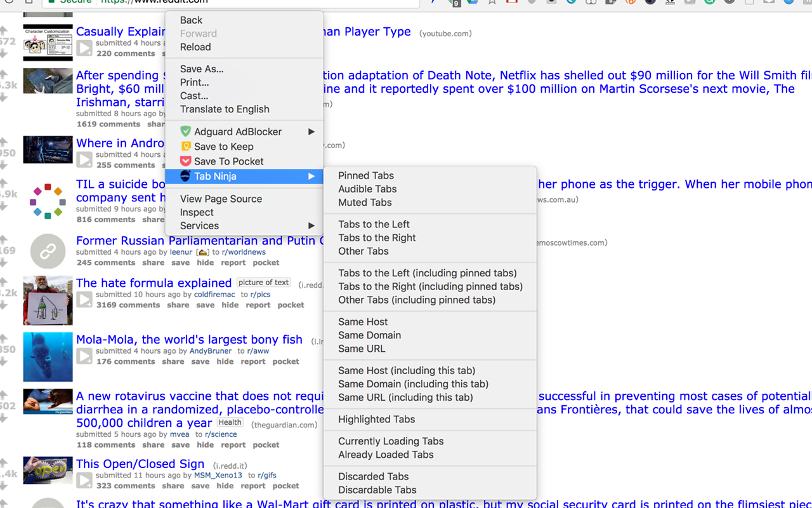The width and height of the screenshot is (812, 508).
Task: Downvote the Mola-Mola bony fish post
Action: [3, 362]
